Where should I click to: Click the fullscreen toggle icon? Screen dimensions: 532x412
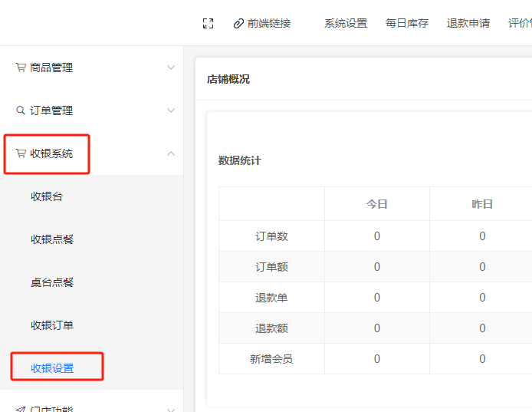pyautogui.click(x=208, y=24)
